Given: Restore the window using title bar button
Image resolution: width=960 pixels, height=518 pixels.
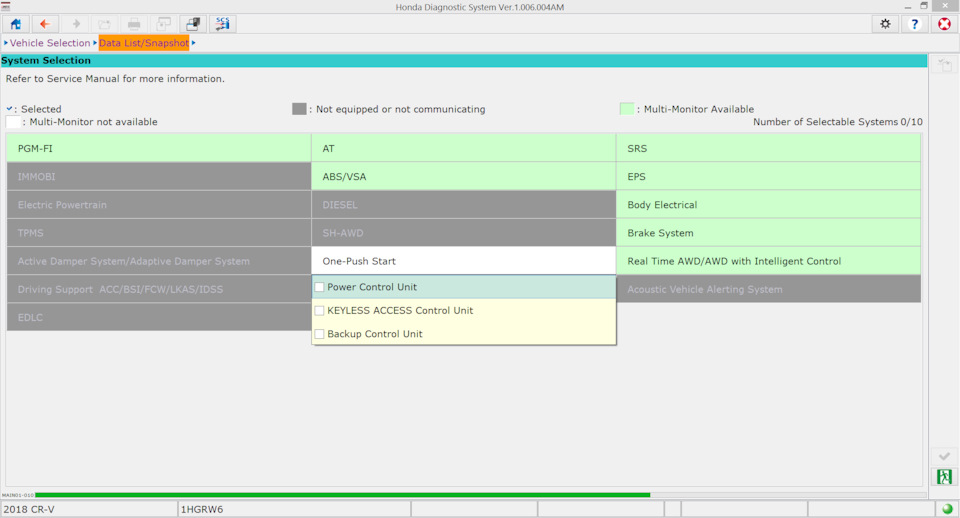Looking at the screenshot, I should [x=924, y=6].
